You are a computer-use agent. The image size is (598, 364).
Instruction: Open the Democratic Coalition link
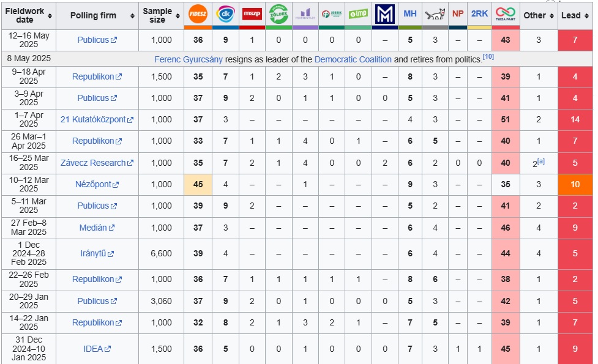353,59
